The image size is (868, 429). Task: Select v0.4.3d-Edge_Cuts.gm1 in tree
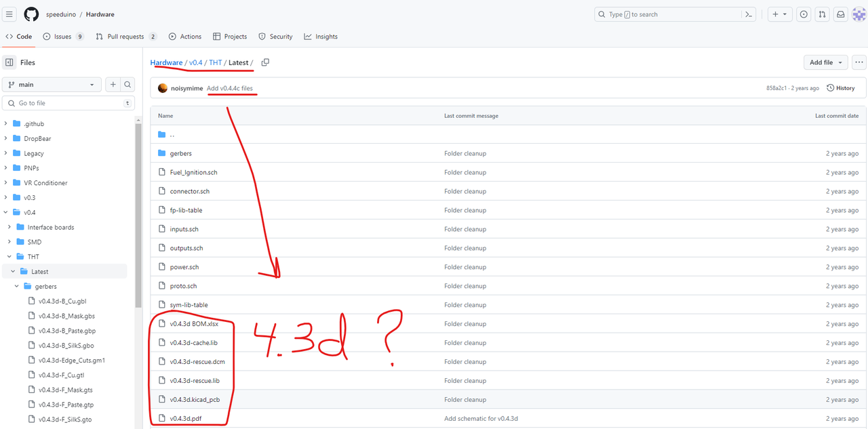[72, 361]
